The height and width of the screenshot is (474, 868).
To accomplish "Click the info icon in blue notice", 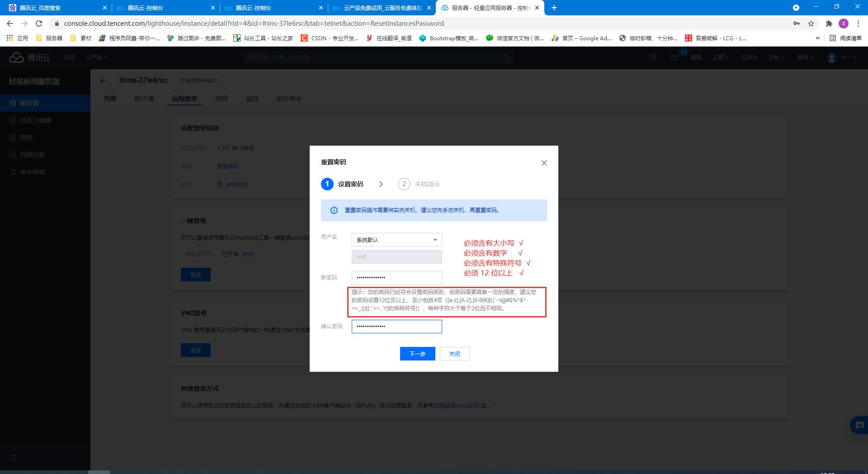I will 334,210.
